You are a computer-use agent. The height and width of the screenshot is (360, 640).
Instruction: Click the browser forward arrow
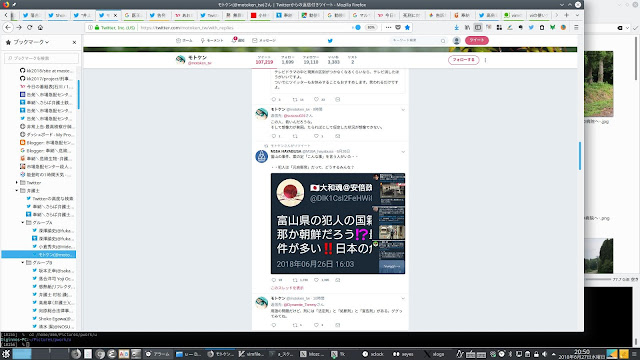[x=19, y=27]
